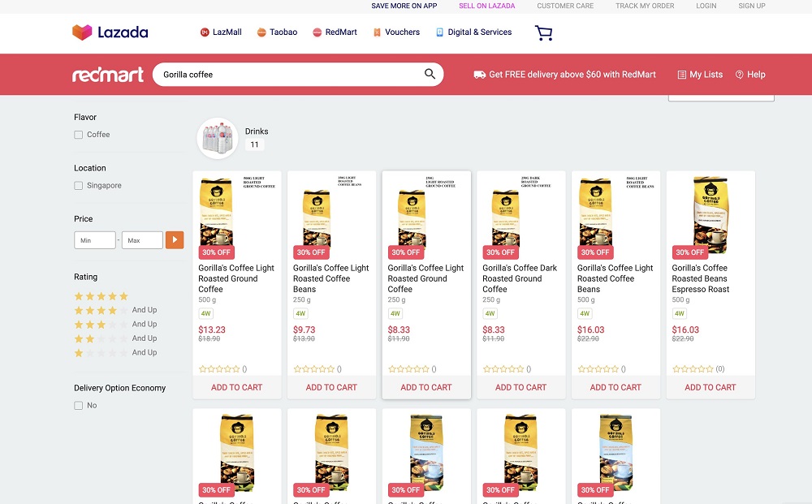This screenshot has height=504, width=812.
Task: Open the Espresso Roast product image
Action: click(x=710, y=215)
